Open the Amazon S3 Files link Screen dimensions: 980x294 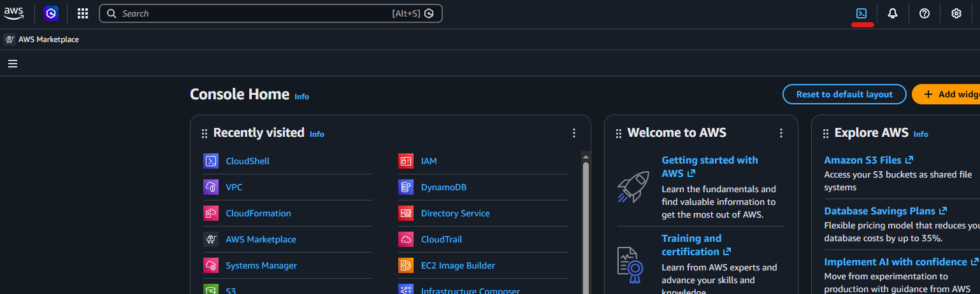pyautogui.click(x=868, y=160)
